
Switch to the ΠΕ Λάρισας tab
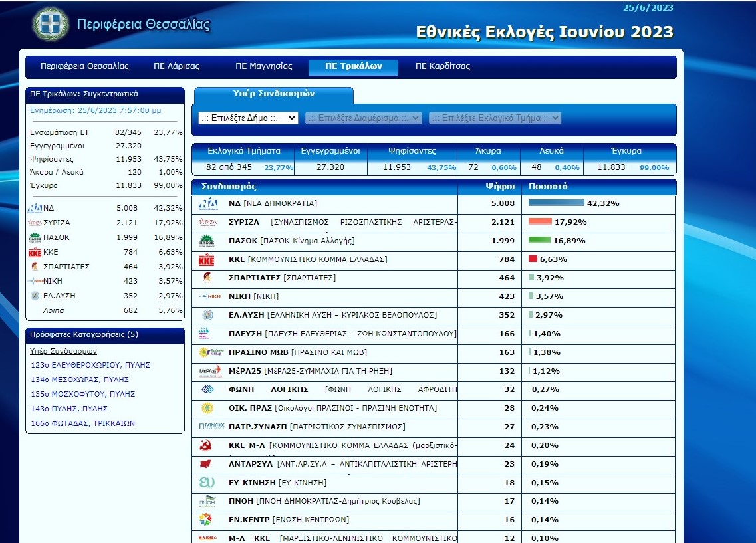click(176, 66)
